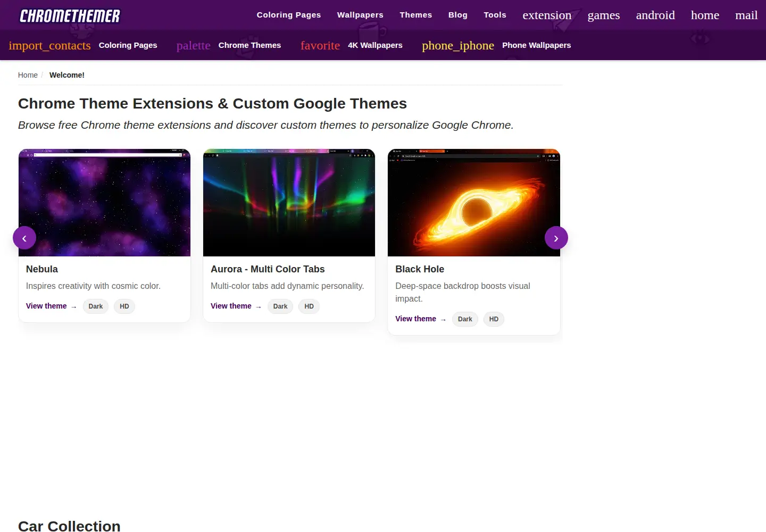Click the Black Hole card title
Viewport: 766px width, 532px height.
[x=420, y=269]
